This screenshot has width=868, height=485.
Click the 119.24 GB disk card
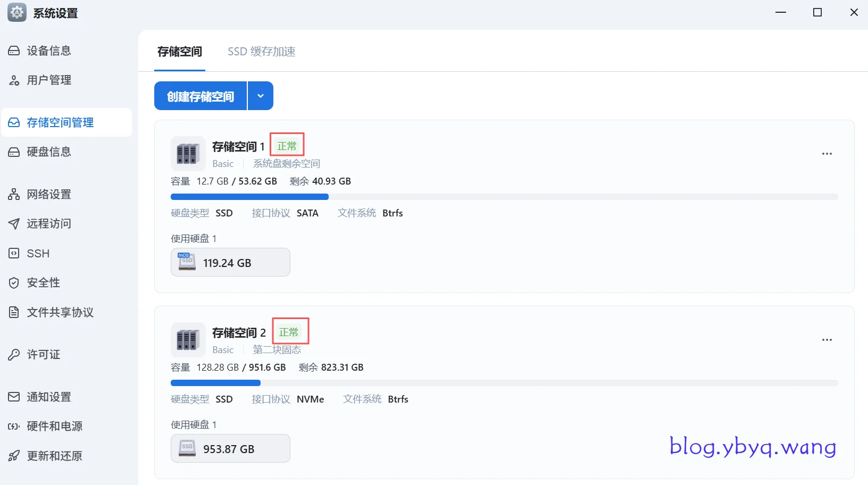(230, 263)
